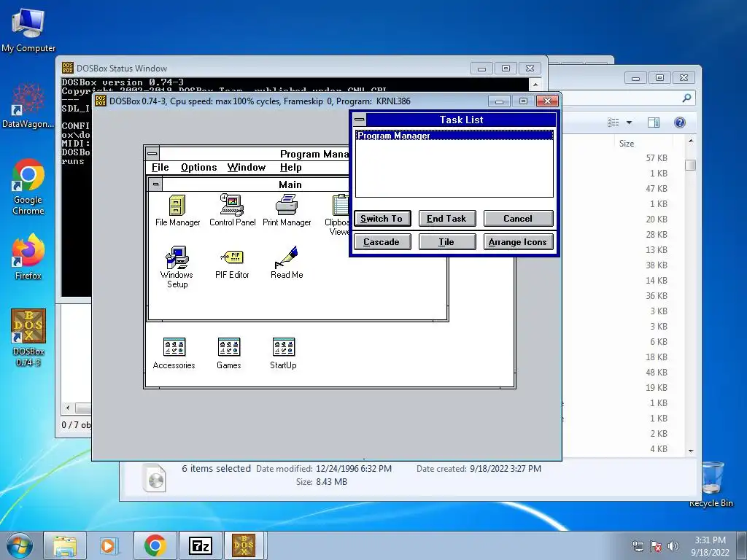Click the 57 KB size entry

point(657,158)
